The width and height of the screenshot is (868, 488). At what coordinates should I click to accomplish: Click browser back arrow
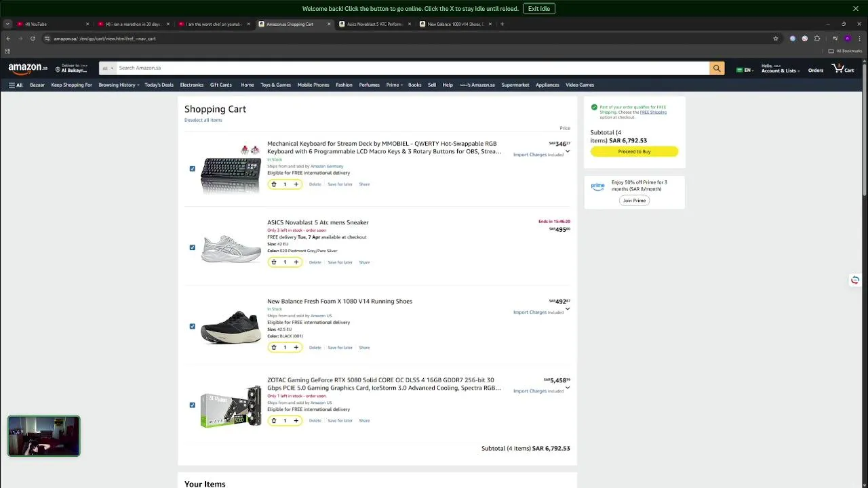click(x=8, y=39)
